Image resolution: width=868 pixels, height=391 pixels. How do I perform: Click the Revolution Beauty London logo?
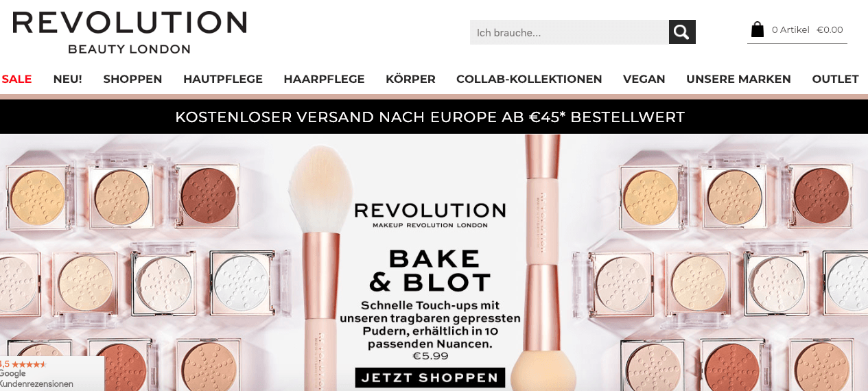coord(130,32)
